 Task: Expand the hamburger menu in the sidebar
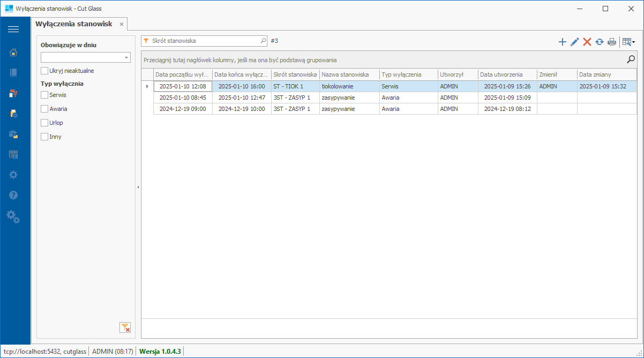pos(13,29)
